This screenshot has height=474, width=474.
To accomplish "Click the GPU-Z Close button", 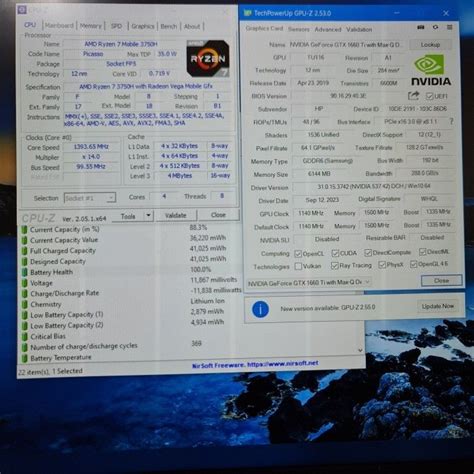I will (x=441, y=280).
